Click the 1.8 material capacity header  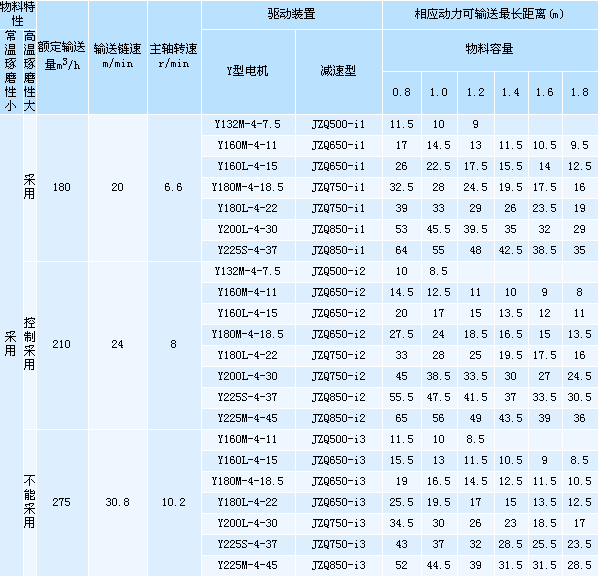tap(580, 93)
